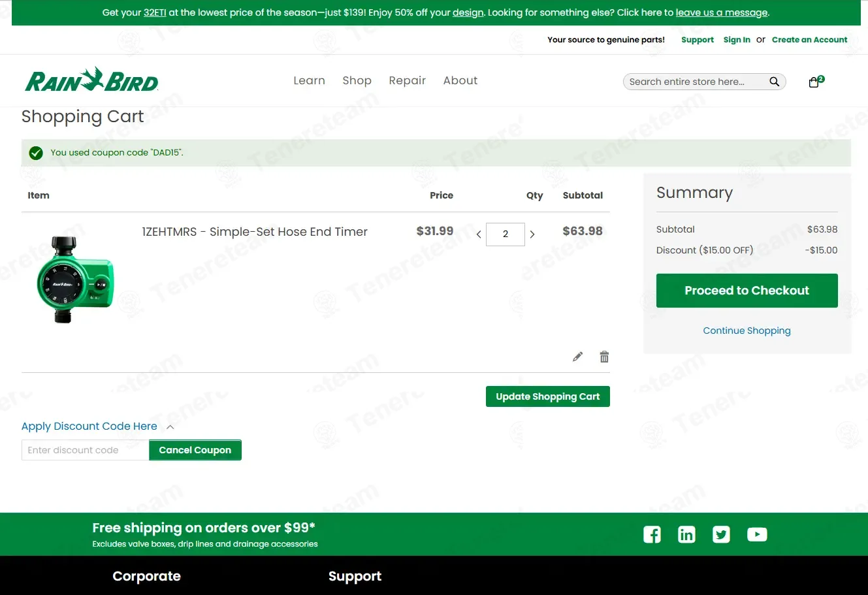868x595 pixels.
Task: Click the Summary heading
Action: 694,193
